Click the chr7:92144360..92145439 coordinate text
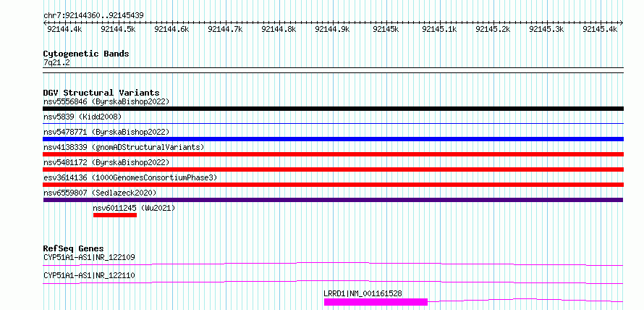This screenshot has width=644, height=310. coord(93,15)
